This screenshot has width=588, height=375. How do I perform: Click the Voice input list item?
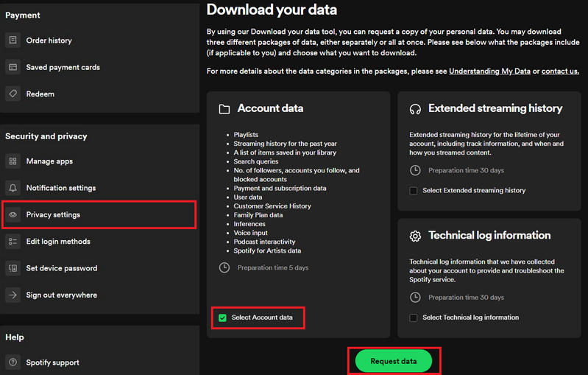click(x=250, y=233)
